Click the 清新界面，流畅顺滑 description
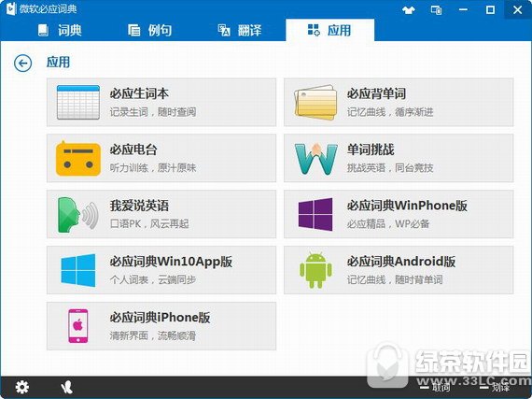Screen dimensions: 532x399 (153, 335)
